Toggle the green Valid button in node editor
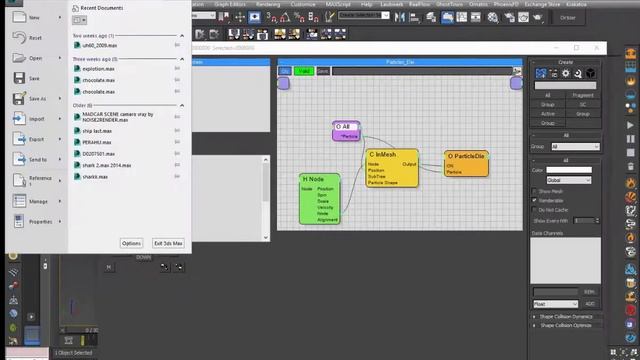The width and height of the screenshot is (640, 360). pyautogui.click(x=304, y=71)
